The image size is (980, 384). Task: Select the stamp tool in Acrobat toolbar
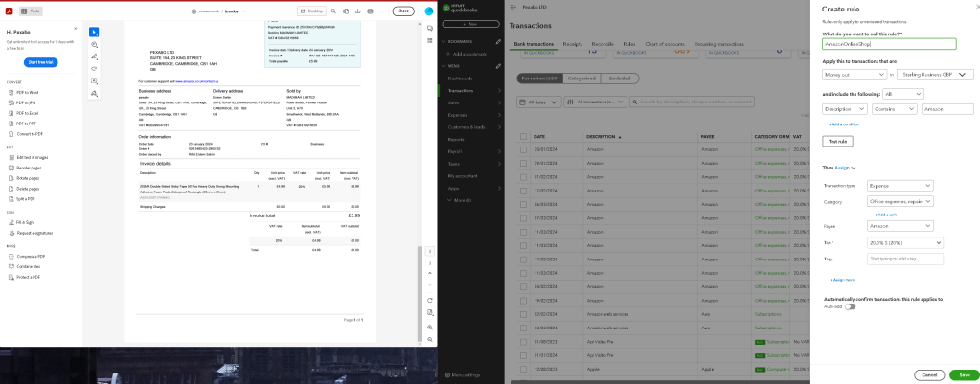pyautogui.click(x=94, y=93)
